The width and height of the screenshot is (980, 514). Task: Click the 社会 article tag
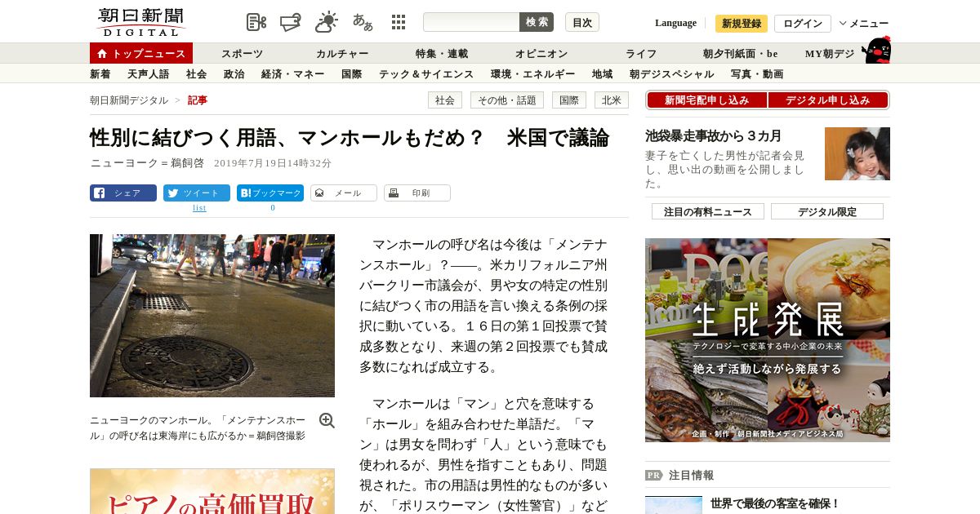(x=445, y=100)
